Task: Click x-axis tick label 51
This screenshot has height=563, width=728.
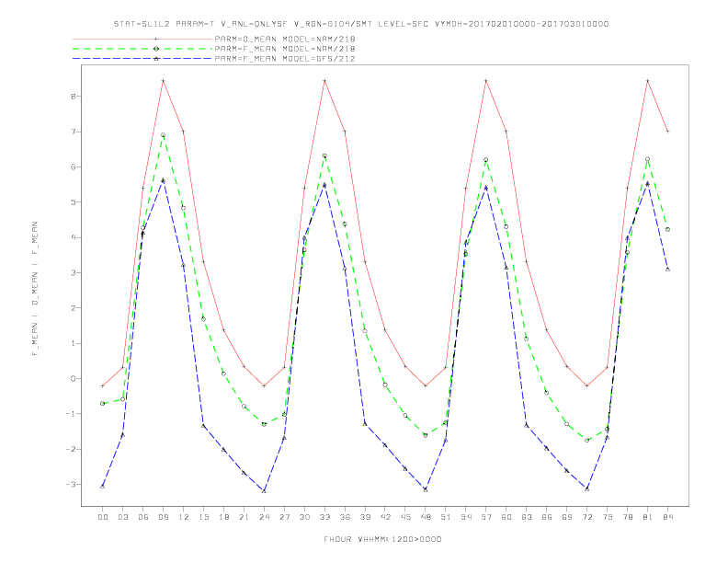Action: pos(446,517)
